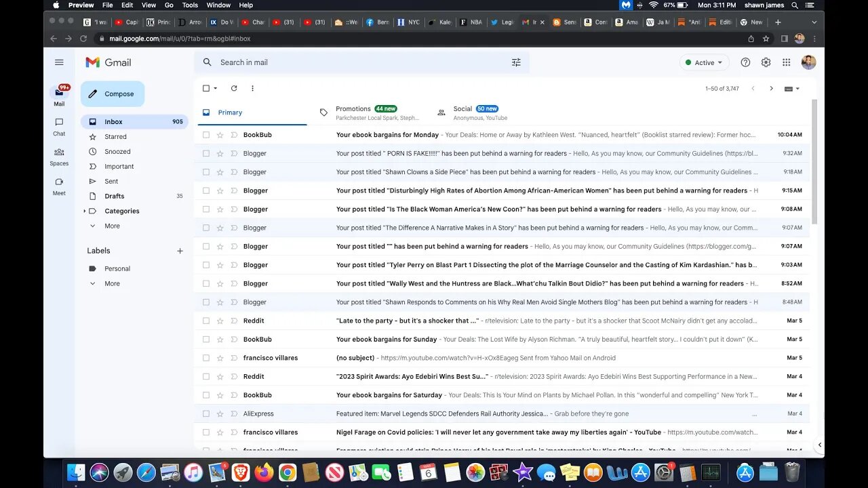Create new label with plus icon
This screenshot has width=868, height=488.
tap(180, 251)
